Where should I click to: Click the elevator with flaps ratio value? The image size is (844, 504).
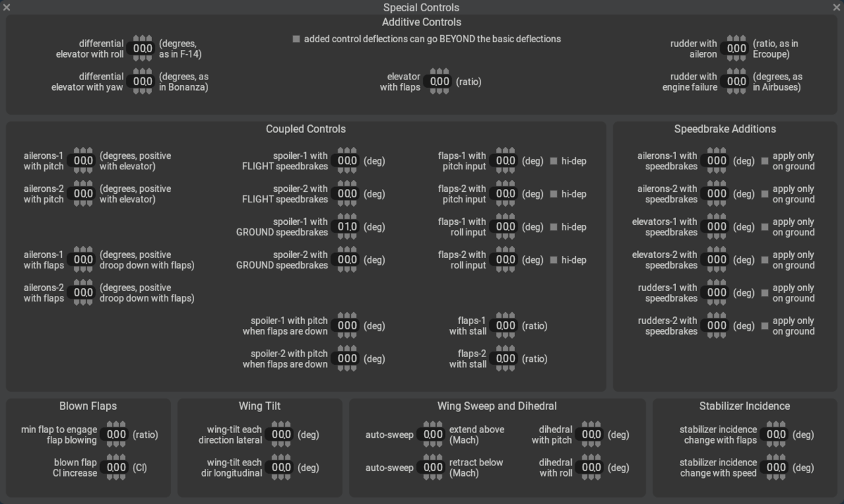click(440, 82)
